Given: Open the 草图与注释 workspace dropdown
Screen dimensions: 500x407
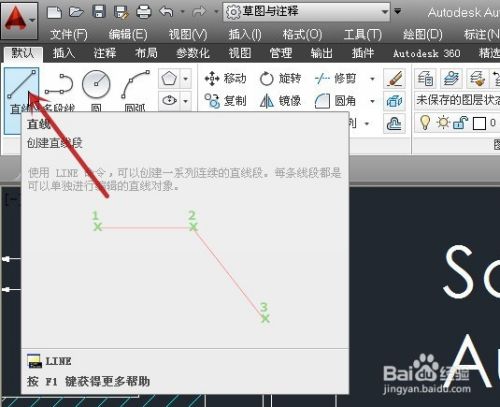Looking at the screenshot, I should point(306,12).
